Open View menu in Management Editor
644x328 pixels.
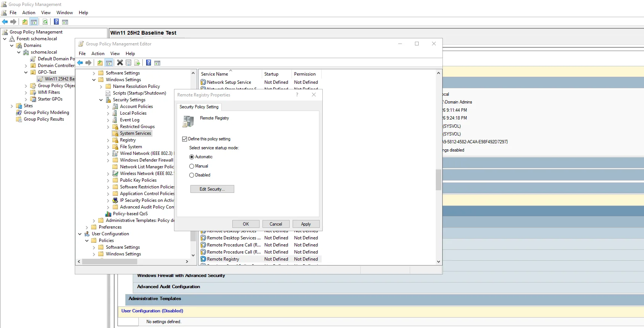coord(115,54)
